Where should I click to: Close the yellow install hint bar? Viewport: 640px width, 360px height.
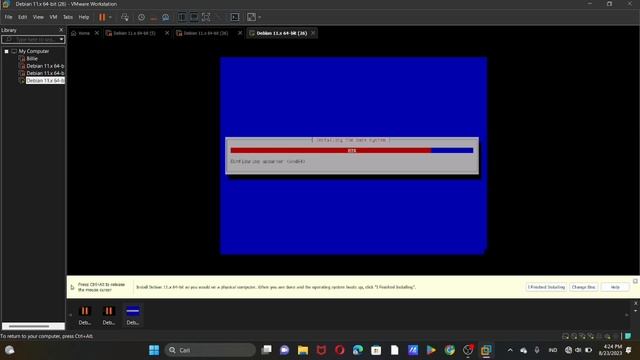click(x=635, y=281)
